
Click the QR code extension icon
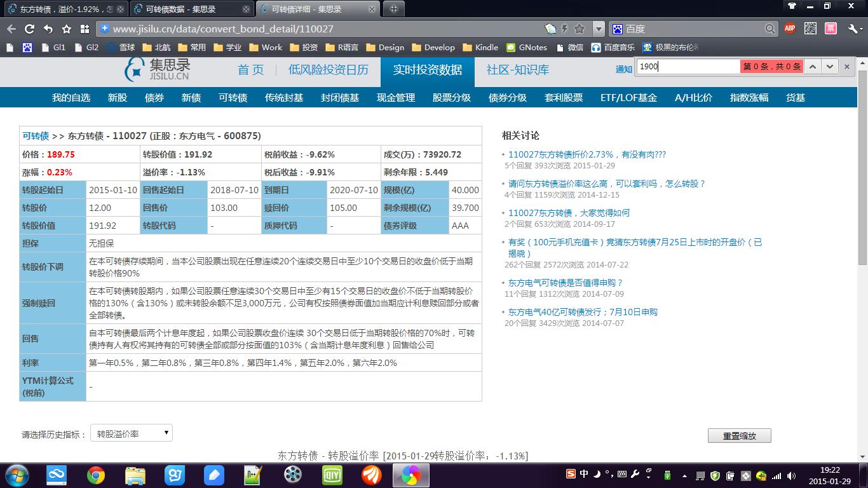[x=810, y=29]
